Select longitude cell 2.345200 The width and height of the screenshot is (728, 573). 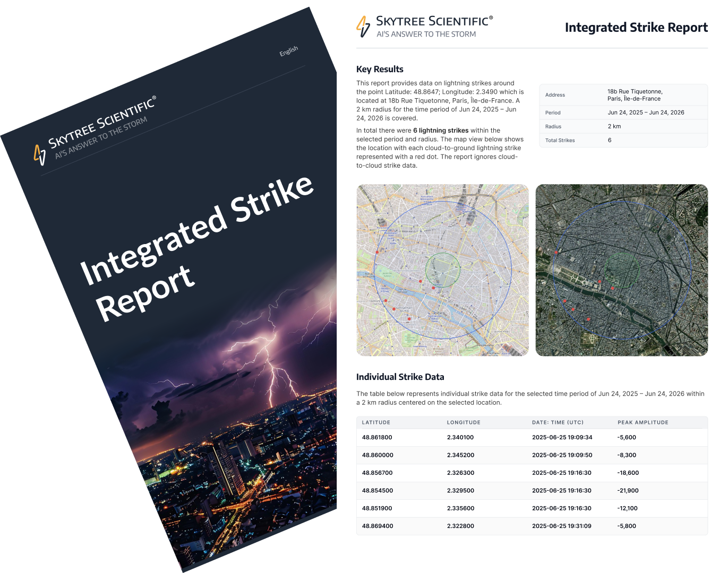pyautogui.click(x=461, y=455)
